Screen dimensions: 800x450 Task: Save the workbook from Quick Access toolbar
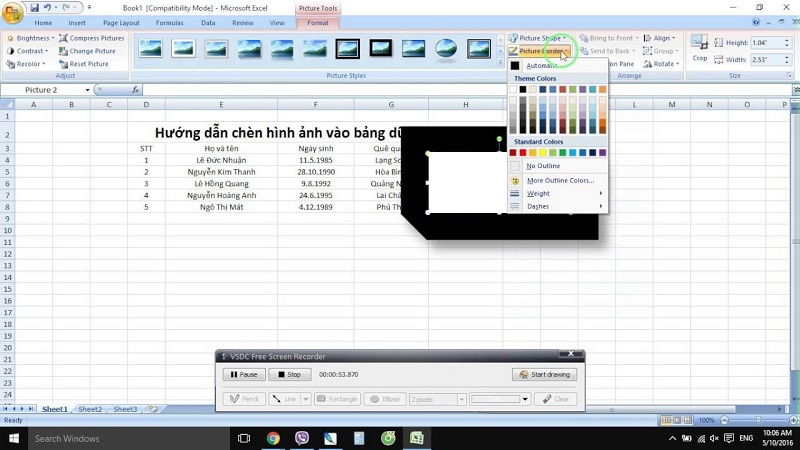(34, 8)
